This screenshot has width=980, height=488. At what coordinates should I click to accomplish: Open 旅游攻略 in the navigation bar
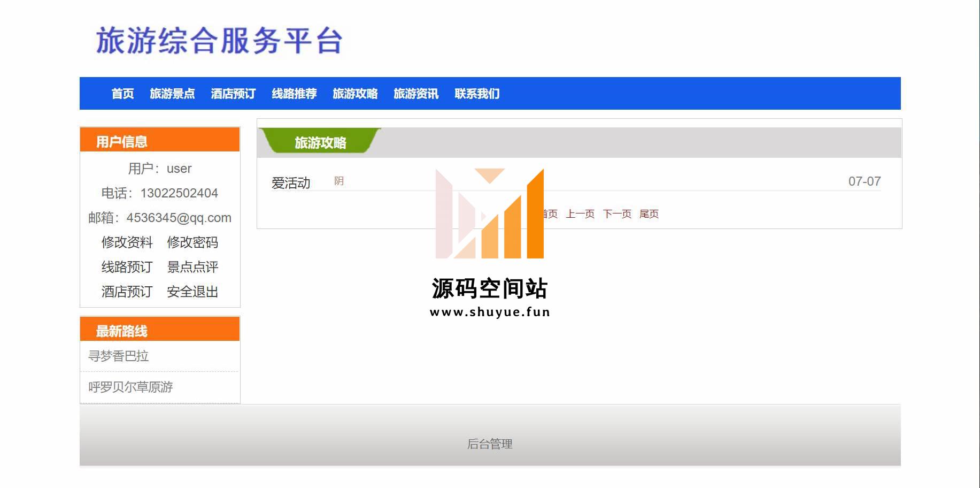click(355, 94)
